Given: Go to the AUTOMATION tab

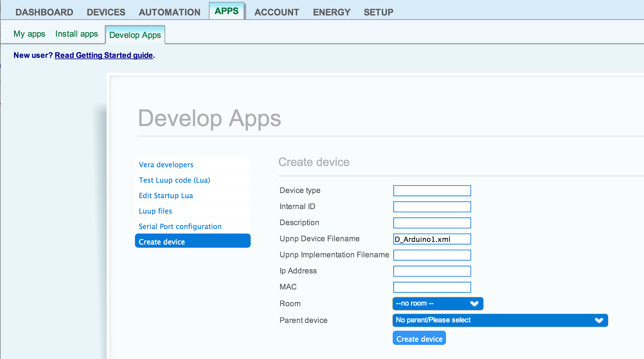Looking at the screenshot, I should pyautogui.click(x=169, y=12).
